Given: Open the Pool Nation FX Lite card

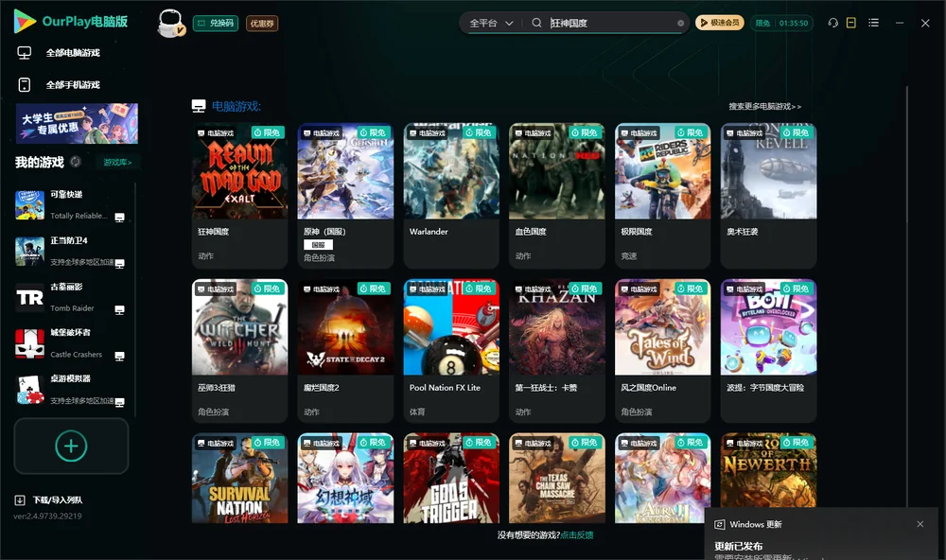Looking at the screenshot, I should (451, 351).
